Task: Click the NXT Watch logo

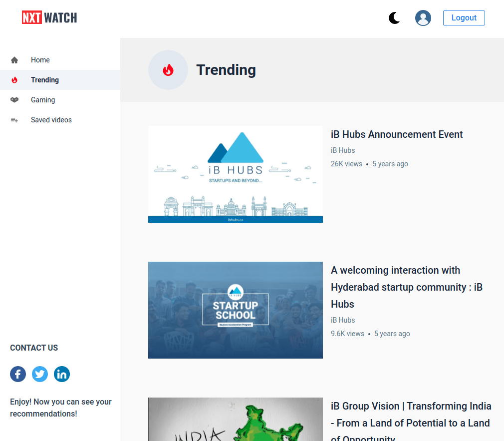Action: 49,17
